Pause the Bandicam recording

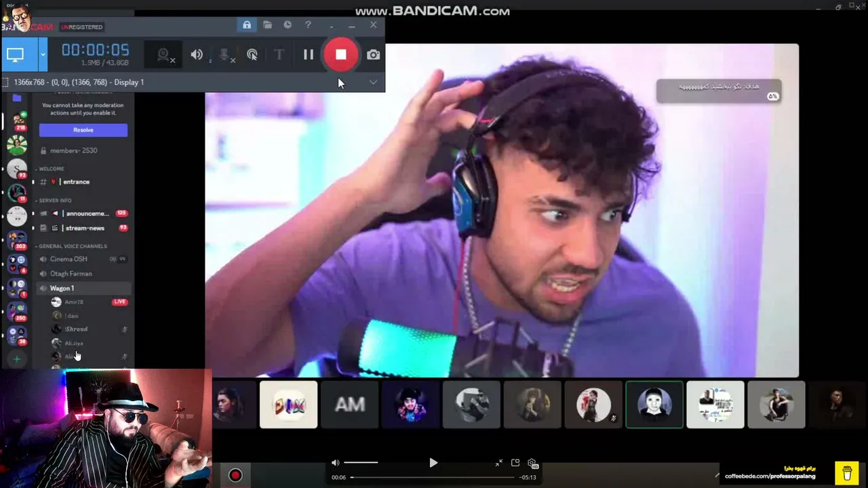click(309, 55)
